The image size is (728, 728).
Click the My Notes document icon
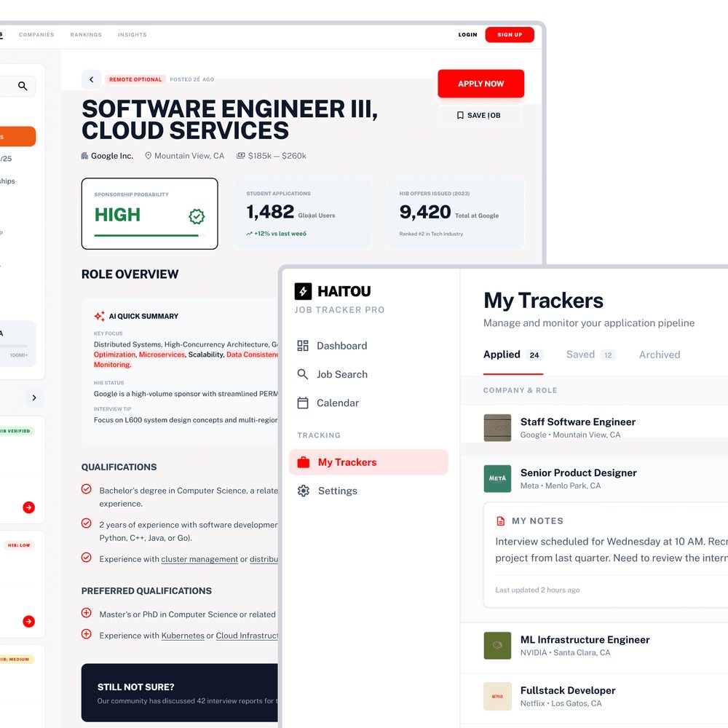click(x=501, y=521)
